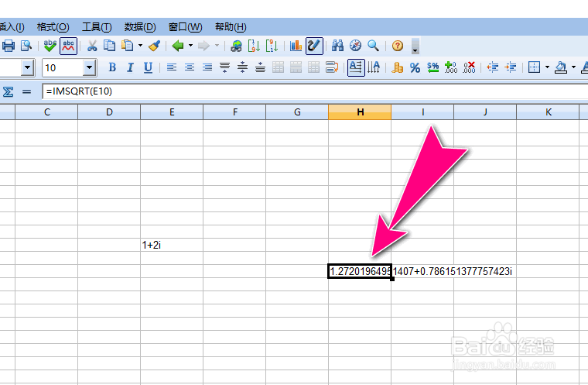588x385 pixels.
Task: Click the Merge Cells icon
Action: point(278,67)
